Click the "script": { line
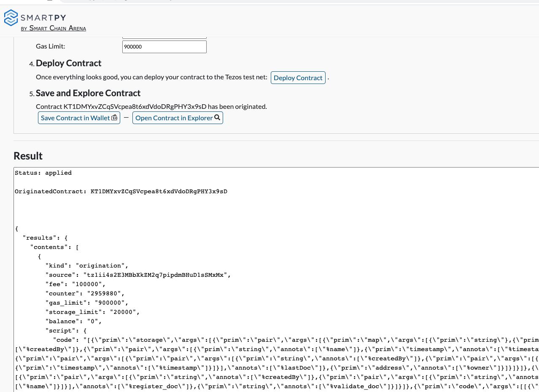 coord(66,331)
